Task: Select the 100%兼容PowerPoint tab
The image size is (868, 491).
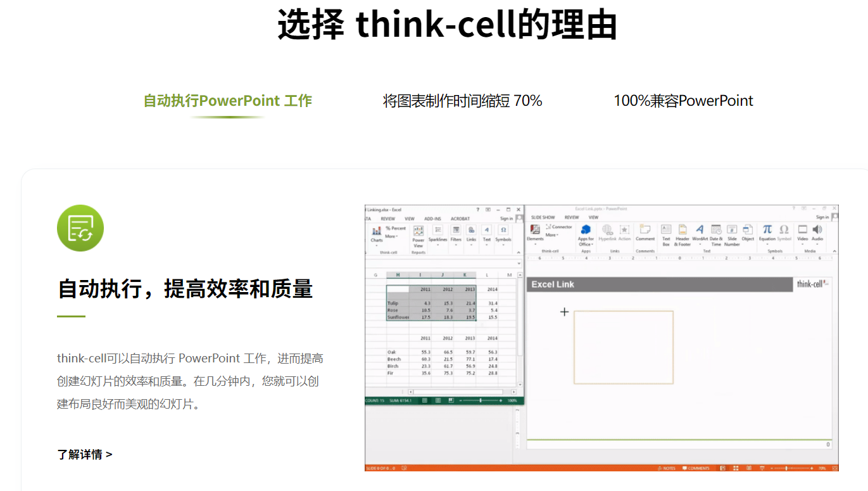Action: [x=683, y=101]
